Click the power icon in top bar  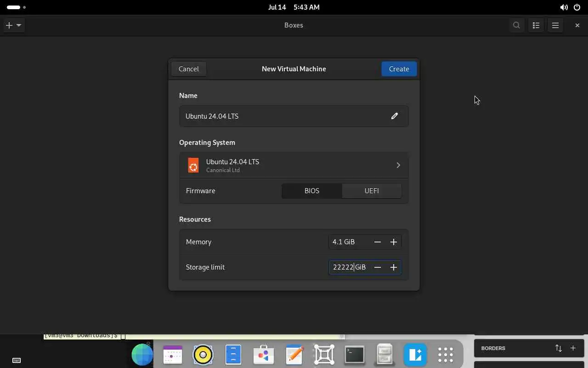(577, 7)
